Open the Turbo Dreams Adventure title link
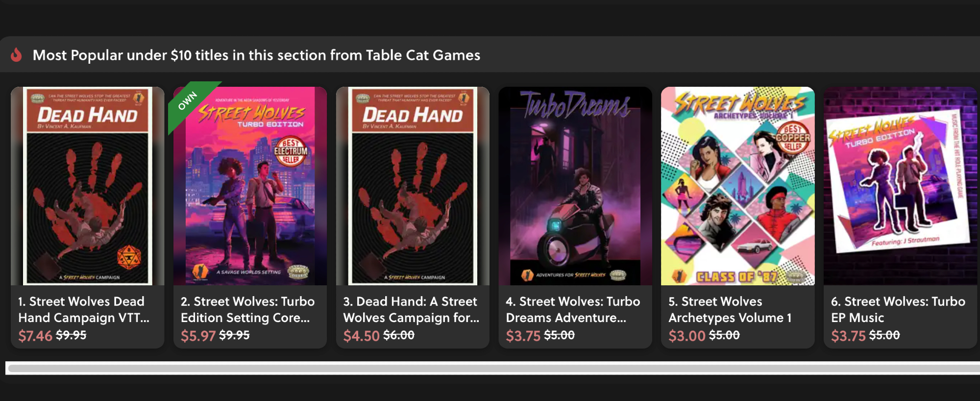Screen dimensions: 980x401 tap(572, 309)
